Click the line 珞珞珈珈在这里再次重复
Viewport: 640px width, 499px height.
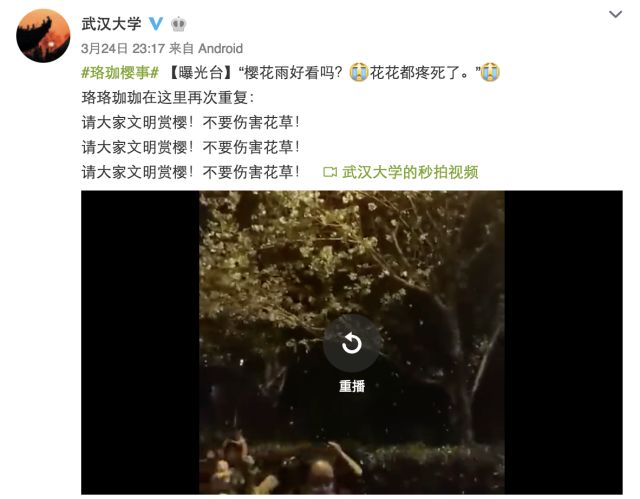[x=168, y=98]
